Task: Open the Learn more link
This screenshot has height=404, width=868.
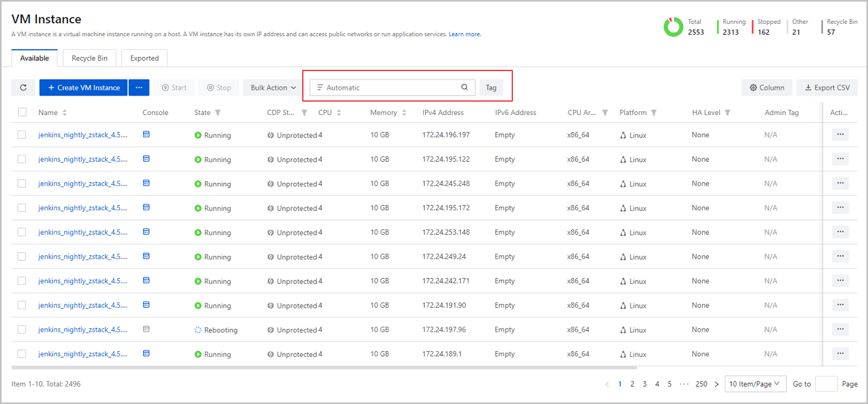Action: click(464, 34)
